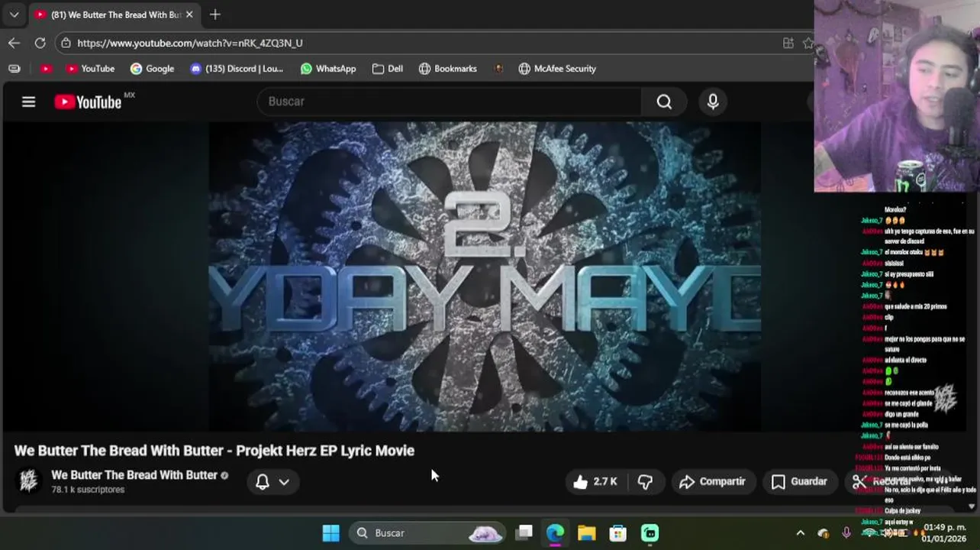This screenshot has width=980, height=550.
Task: Click the webcam overlay of the streamer
Action: (x=897, y=95)
